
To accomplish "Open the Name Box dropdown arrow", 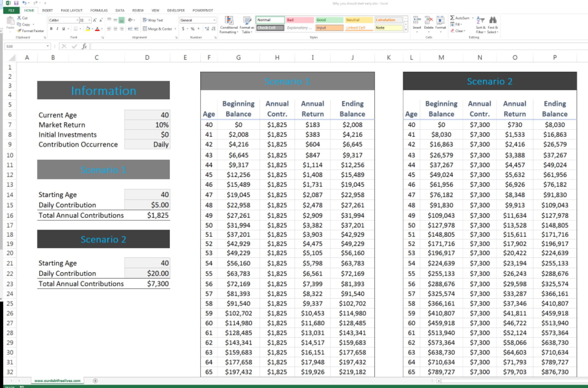I will 48,46.
